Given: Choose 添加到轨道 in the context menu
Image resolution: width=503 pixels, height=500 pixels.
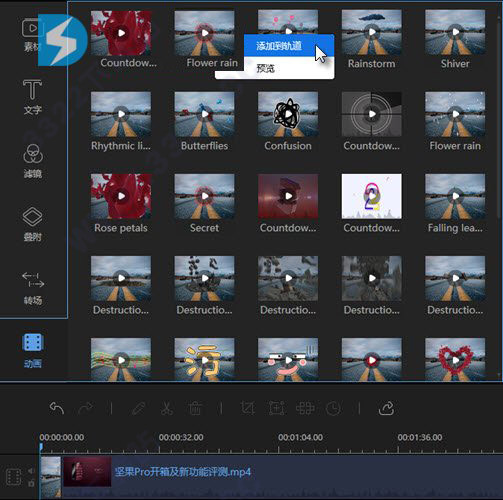Looking at the screenshot, I should [x=289, y=46].
